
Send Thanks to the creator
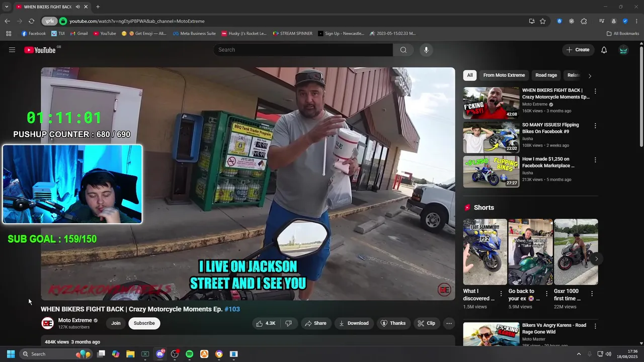pyautogui.click(x=393, y=323)
